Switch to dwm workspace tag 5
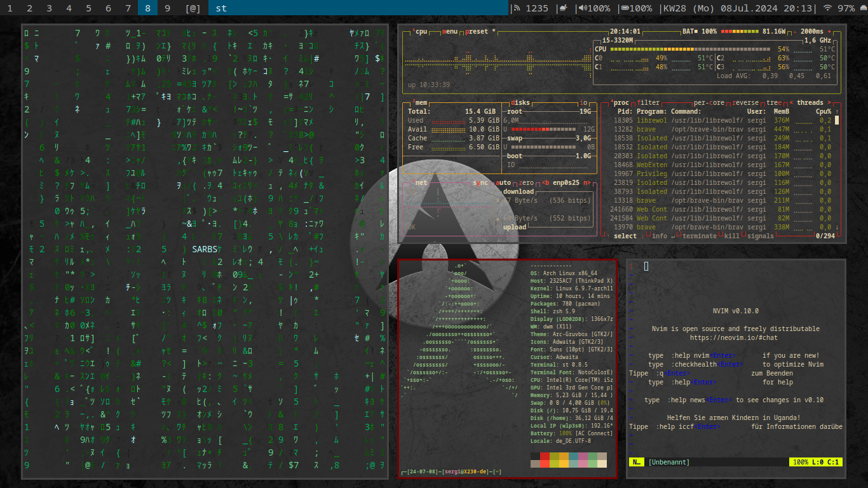 click(x=88, y=8)
